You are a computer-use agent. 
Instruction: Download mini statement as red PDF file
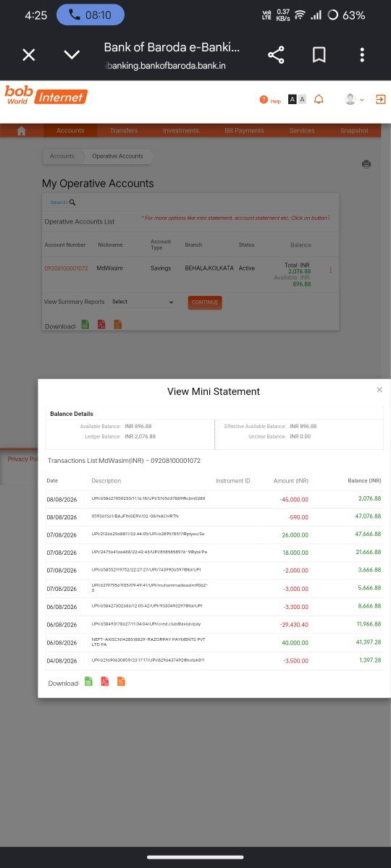[105, 681]
